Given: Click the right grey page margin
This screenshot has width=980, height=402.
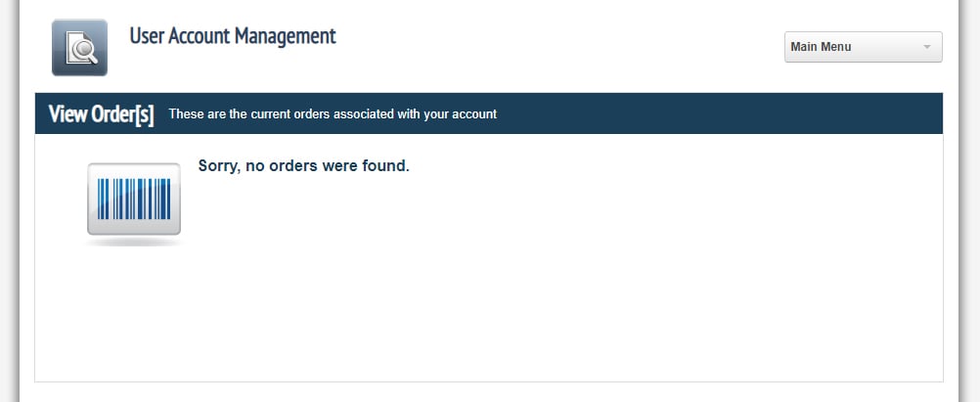Looking at the screenshot, I should [x=970, y=201].
